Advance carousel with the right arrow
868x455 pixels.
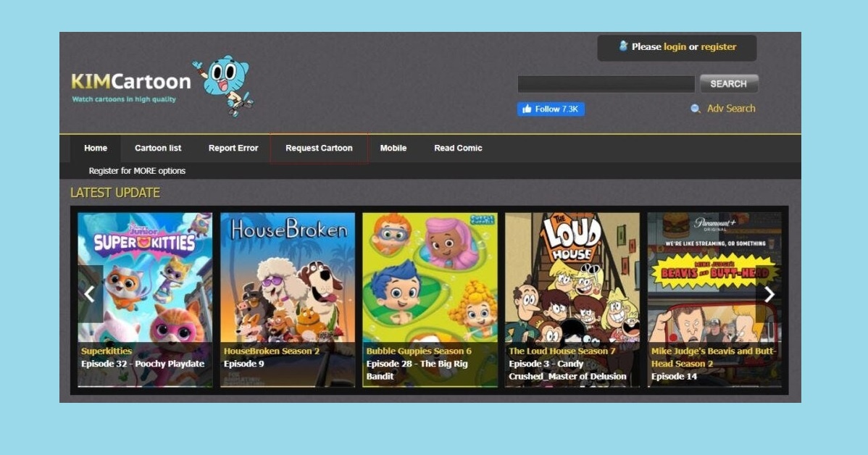click(769, 294)
